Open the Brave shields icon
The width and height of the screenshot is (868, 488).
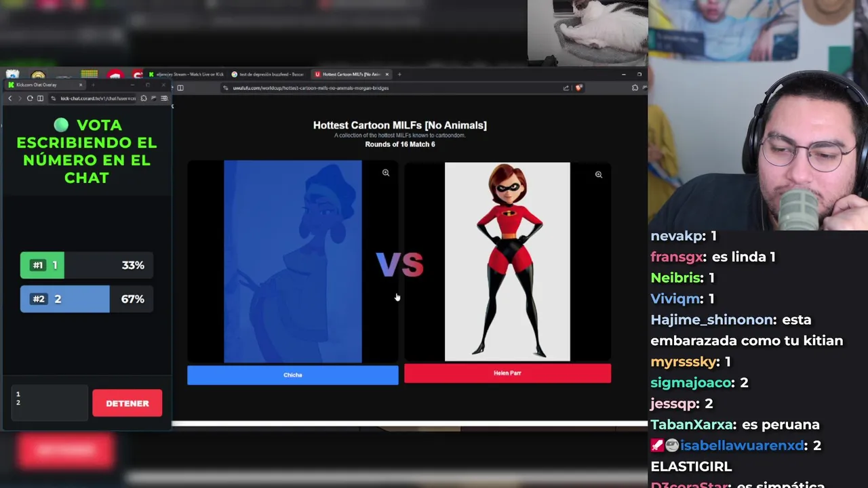pyautogui.click(x=578, y=87)
